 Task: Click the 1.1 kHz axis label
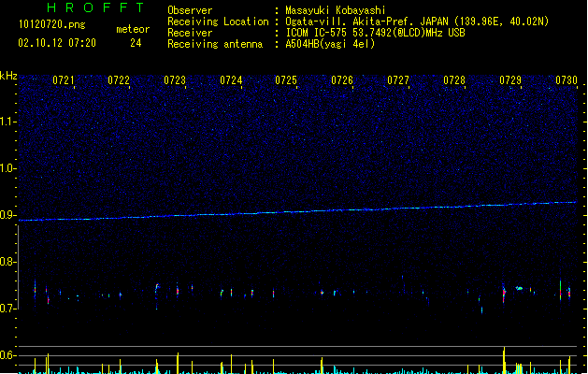point(7,122)
